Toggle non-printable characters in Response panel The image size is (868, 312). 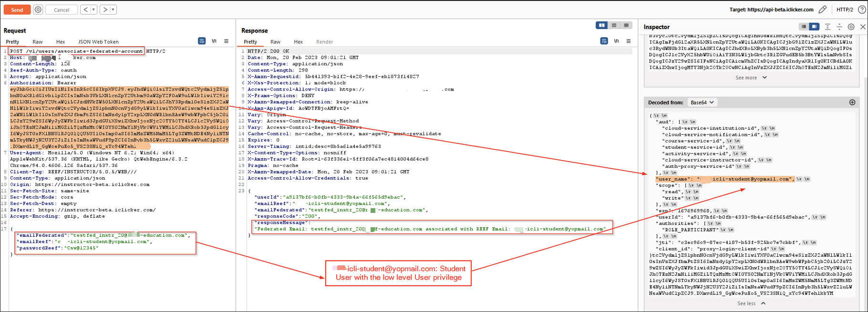(616, 41)
